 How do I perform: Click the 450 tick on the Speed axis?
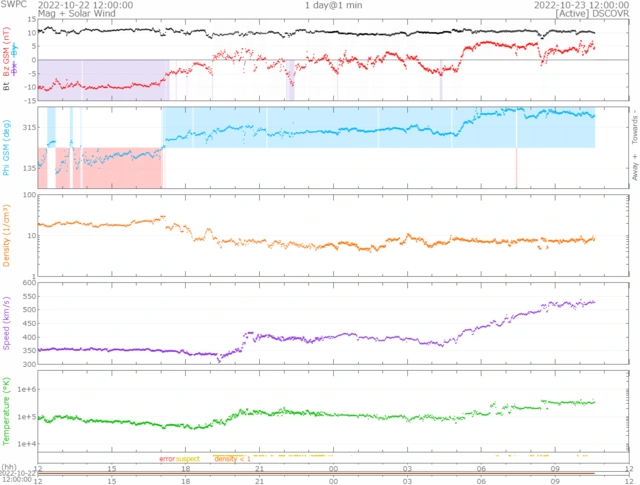click(x=30, y=323)
